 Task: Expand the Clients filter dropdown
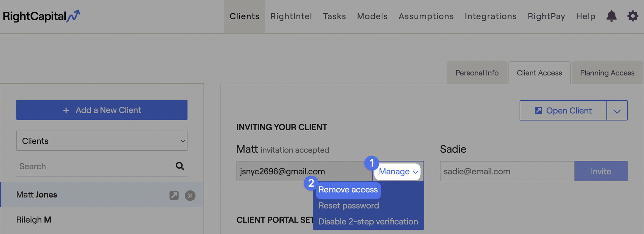click(x=102, y=141)
